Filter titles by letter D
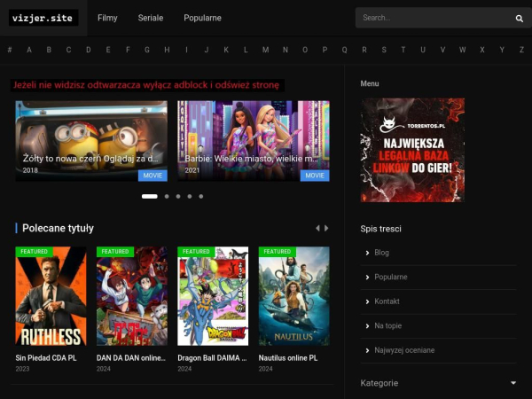532x399 pixels. click(88, 50)
